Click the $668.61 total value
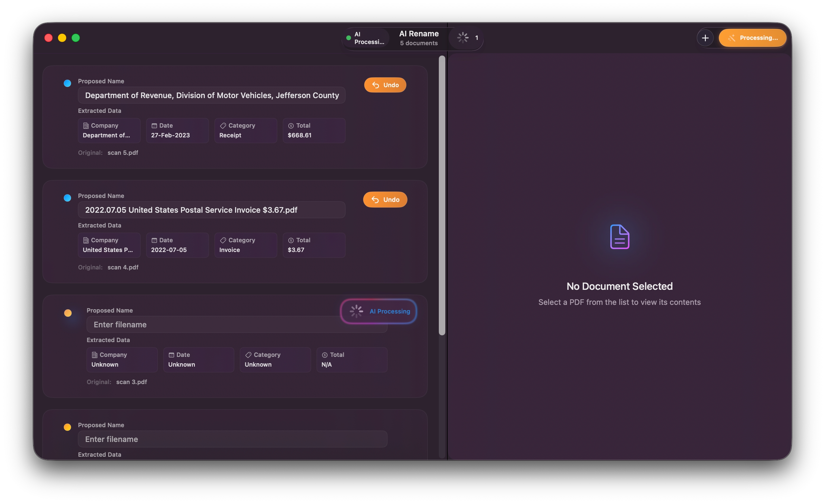This screenshot has width=825, height=504. coord(299,135)
